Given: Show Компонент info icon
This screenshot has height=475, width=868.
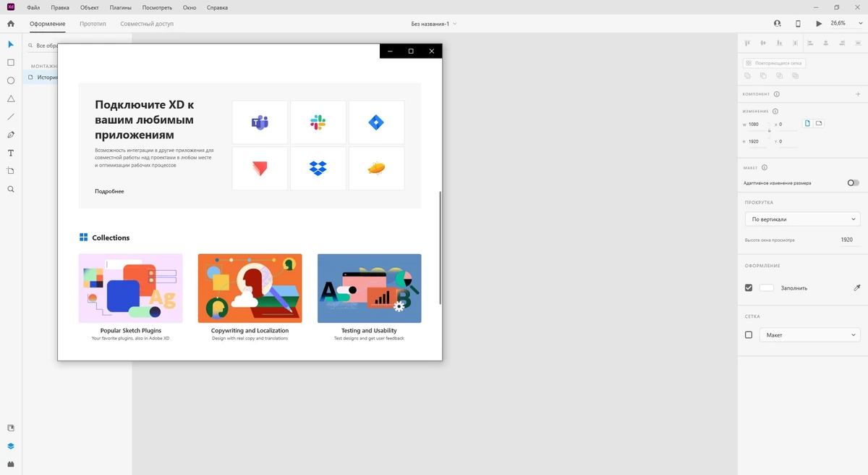Looking at the screenshot, I should pyautogui.click(x=777, y=94).
